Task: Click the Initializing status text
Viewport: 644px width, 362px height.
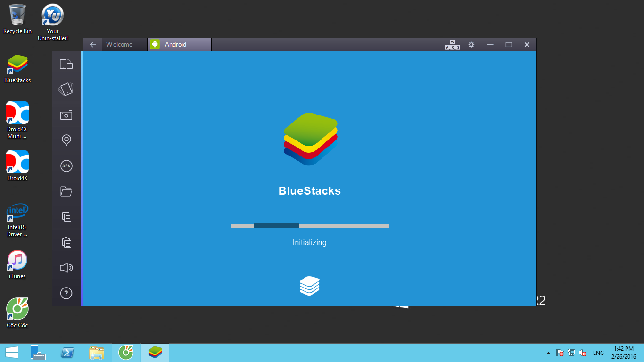Action: [x=310, y=243]
